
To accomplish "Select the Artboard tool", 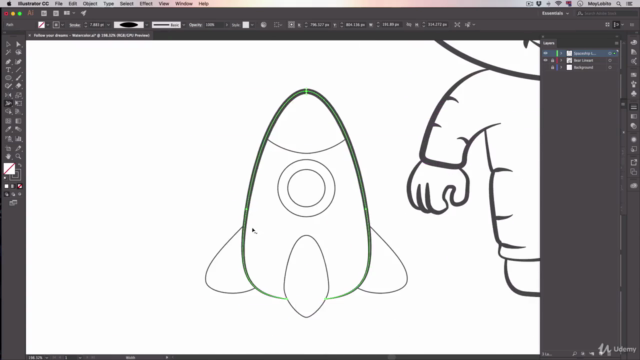I will 8,148.
